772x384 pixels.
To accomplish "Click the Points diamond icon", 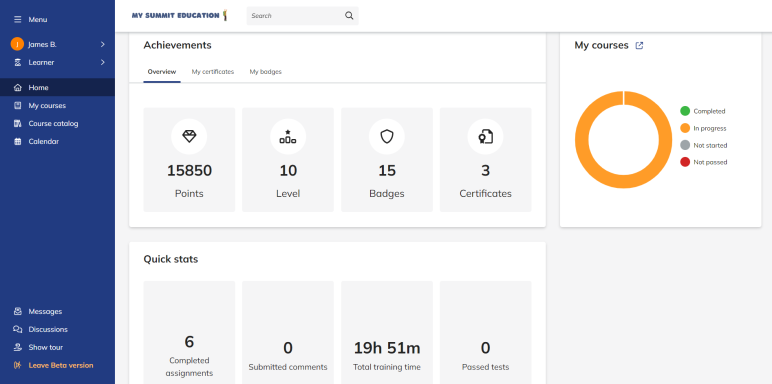I will [x=189, y=137].
